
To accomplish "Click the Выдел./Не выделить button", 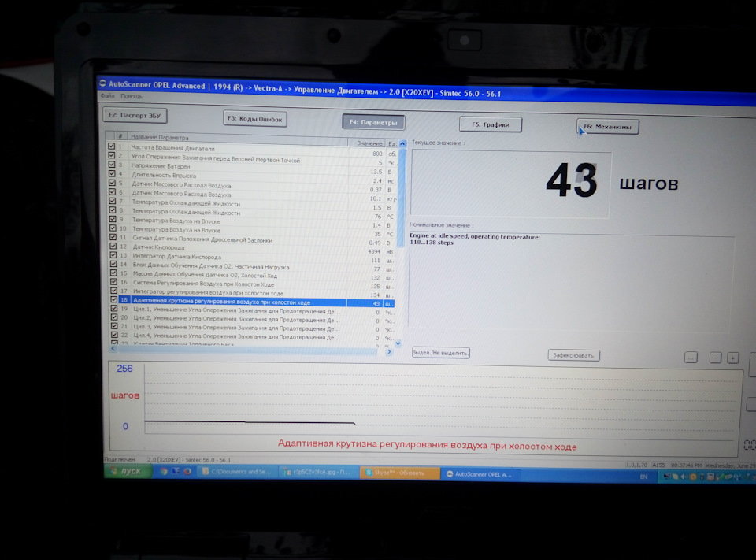I will coord(440,353).
